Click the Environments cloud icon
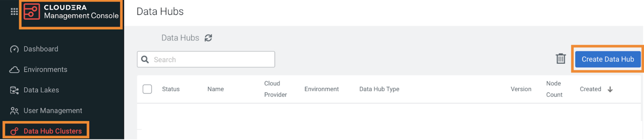Screen dimensions: 644x140 tap(14, 69)
